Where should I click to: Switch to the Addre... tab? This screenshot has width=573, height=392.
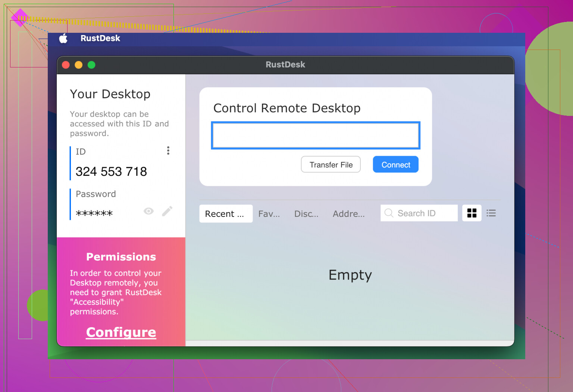tap(349, 214)
